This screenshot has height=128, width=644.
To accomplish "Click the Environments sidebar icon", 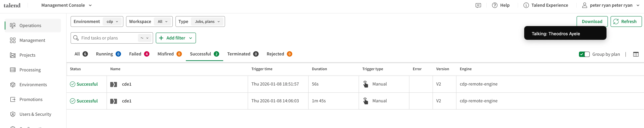I will coord(13,84).
